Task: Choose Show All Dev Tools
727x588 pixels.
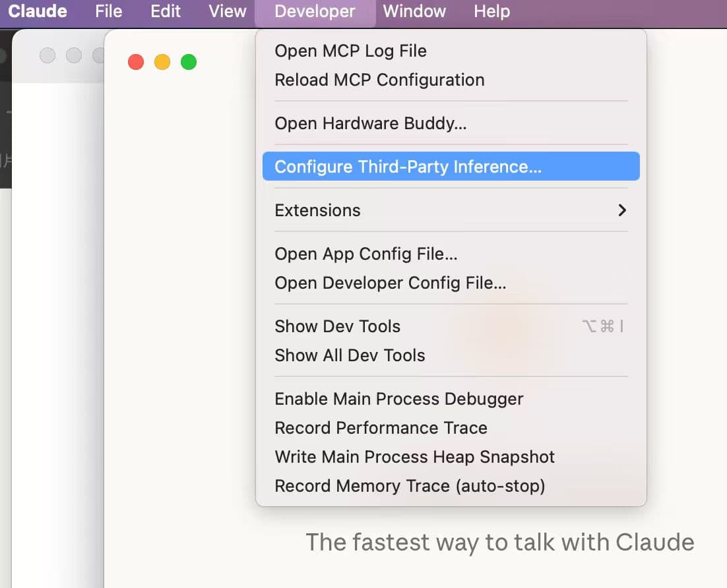Action: pos(451,355)
